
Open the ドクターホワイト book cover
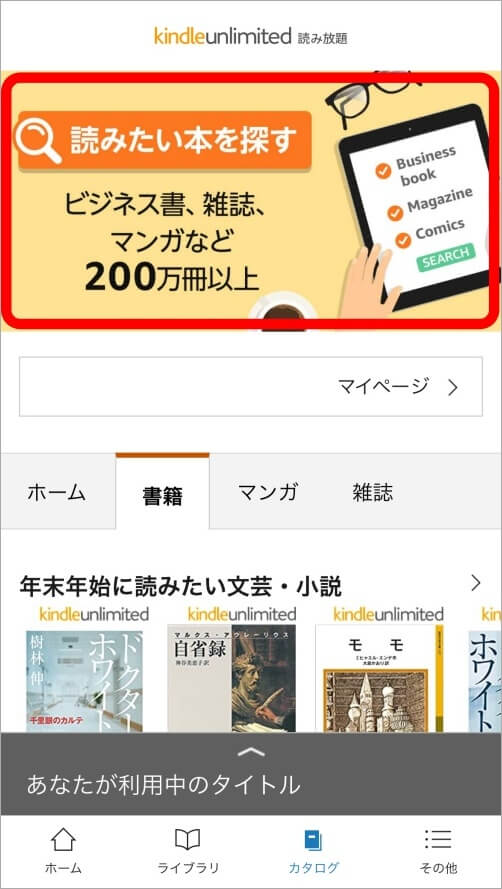pos(84,679)
